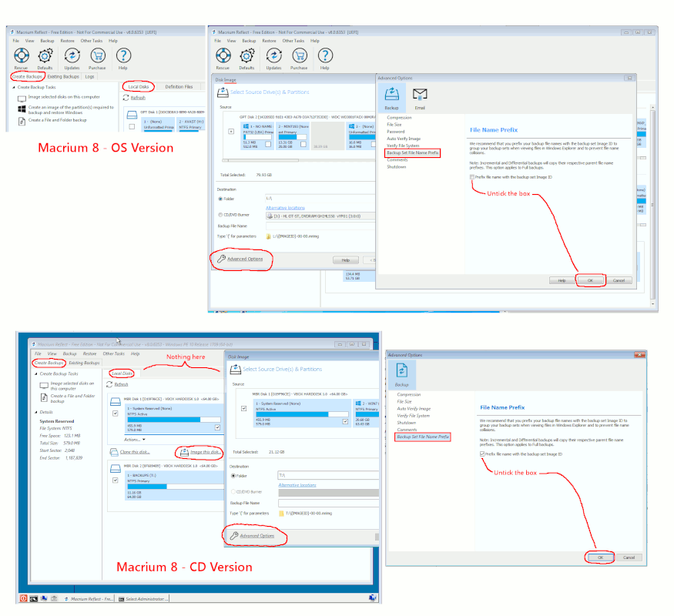Screen dimensions: 674x616
Task: Click MBR Disk 1 drive icon in CD window
Action: (x=116, y=402)
